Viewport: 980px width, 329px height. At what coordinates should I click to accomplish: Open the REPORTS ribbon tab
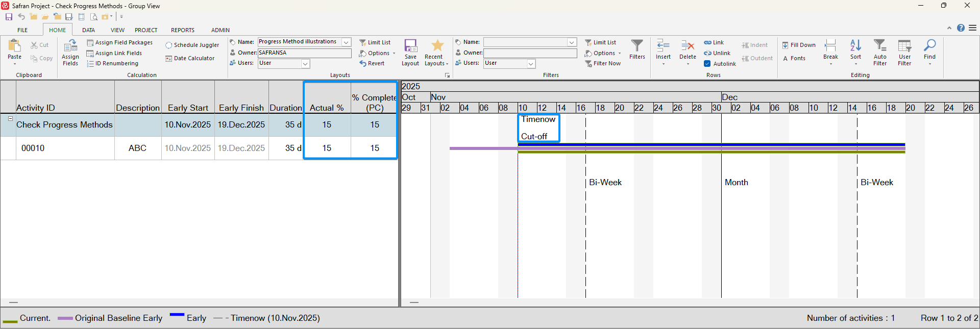[182, 30]
